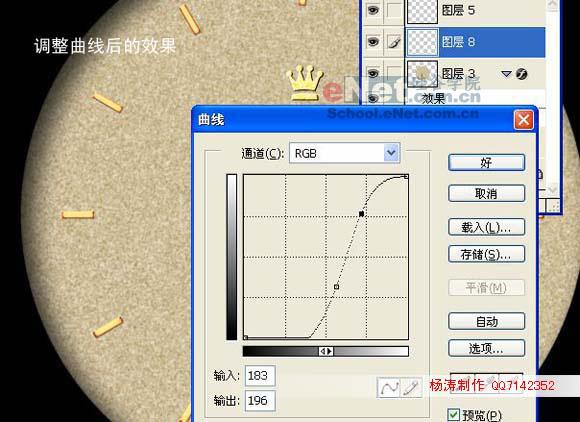Click the 输入 input value field
The height and width of the screenshot is (422, 580).
click(260, 376)
